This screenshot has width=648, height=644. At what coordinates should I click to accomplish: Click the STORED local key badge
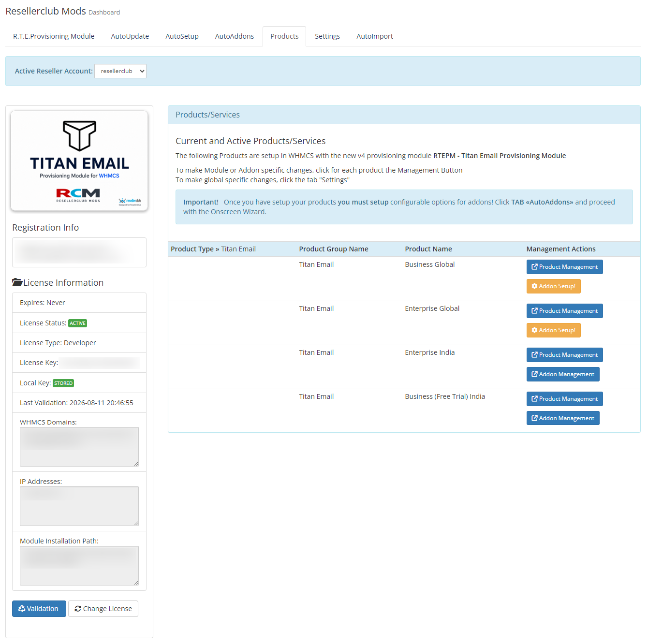tap(63, 383)
